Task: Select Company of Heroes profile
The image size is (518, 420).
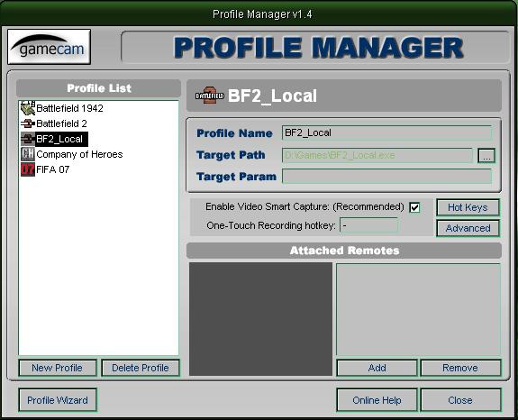Action: (79, 154)
